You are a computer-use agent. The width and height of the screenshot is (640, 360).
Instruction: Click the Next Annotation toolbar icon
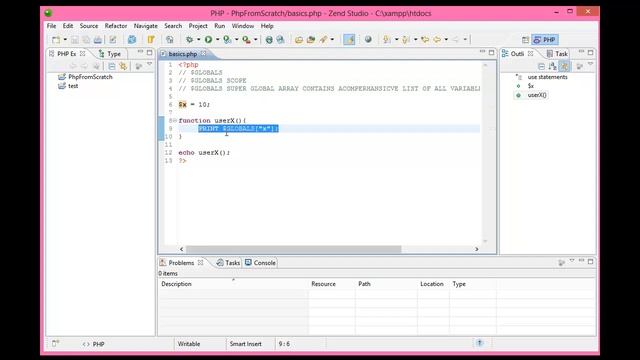coord(387,40)
